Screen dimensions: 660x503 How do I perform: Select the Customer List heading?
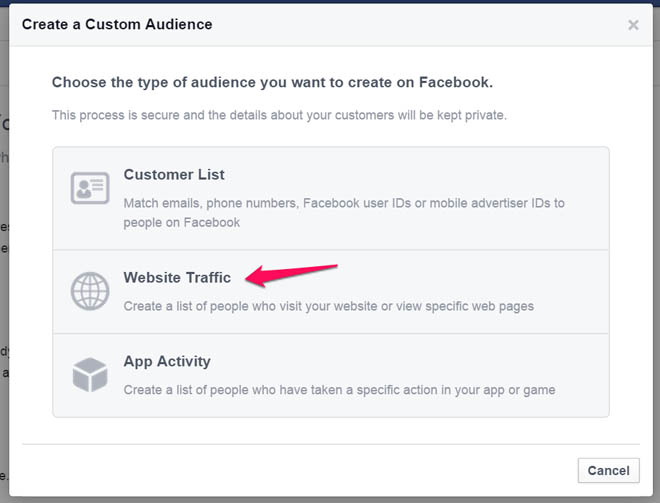(174, 175)
